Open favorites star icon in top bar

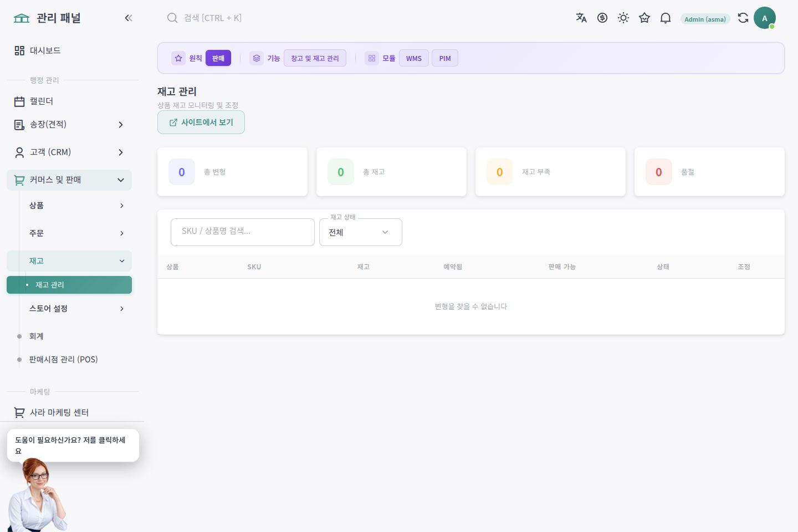point(644,18)
